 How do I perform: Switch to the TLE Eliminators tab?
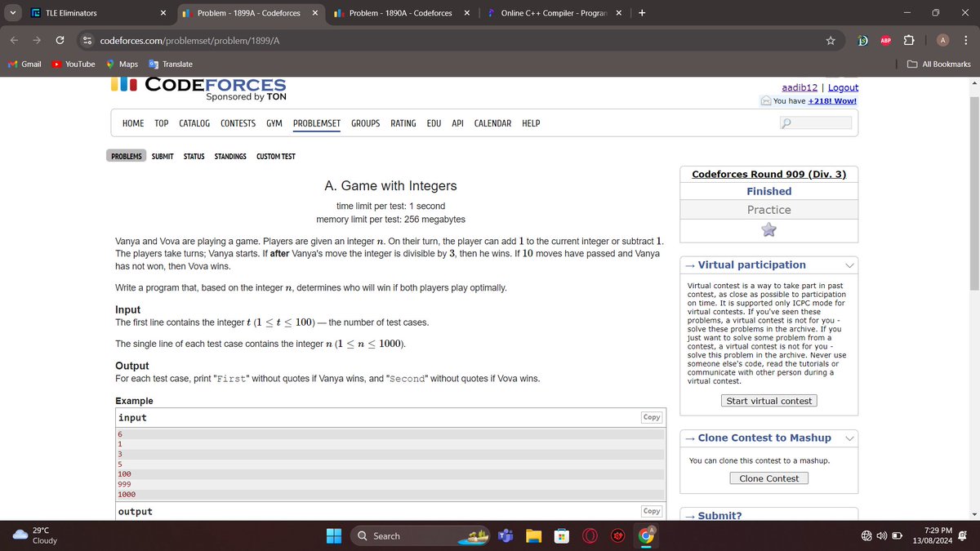pos(98,13)
